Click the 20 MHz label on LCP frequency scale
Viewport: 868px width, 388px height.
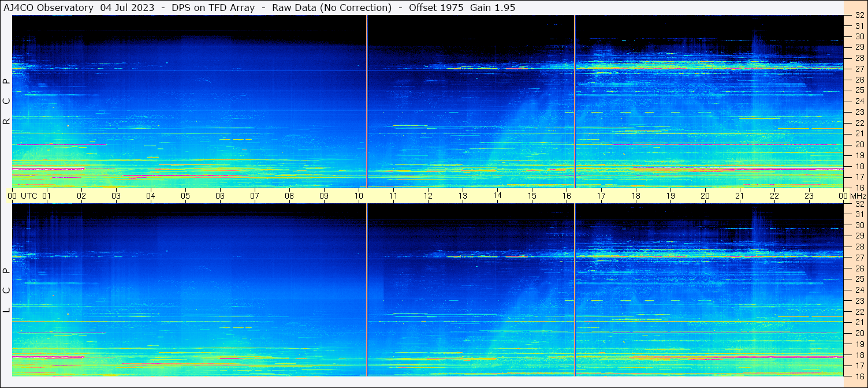tap(859, 333)
